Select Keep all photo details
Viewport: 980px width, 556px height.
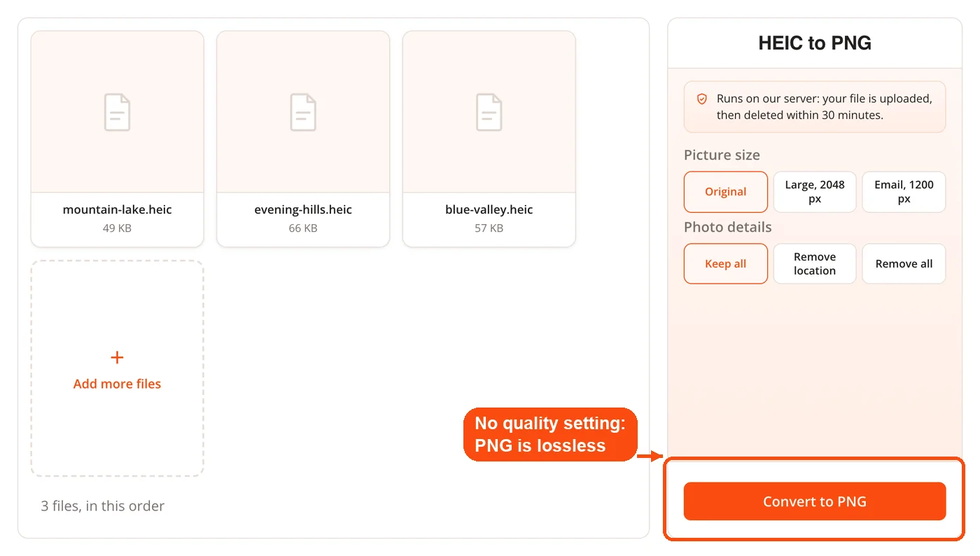pos(726,264)
